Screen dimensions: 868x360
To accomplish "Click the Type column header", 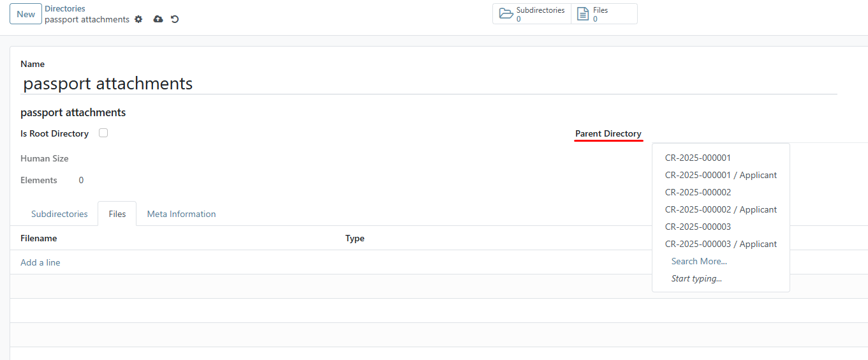I will 355,238.
